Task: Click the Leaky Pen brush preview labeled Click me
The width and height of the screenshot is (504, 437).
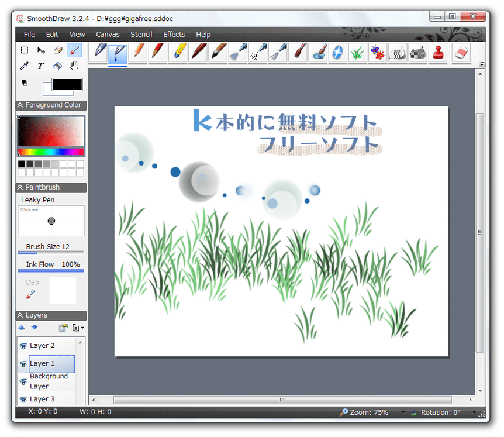Action: (x=51, y=221)
